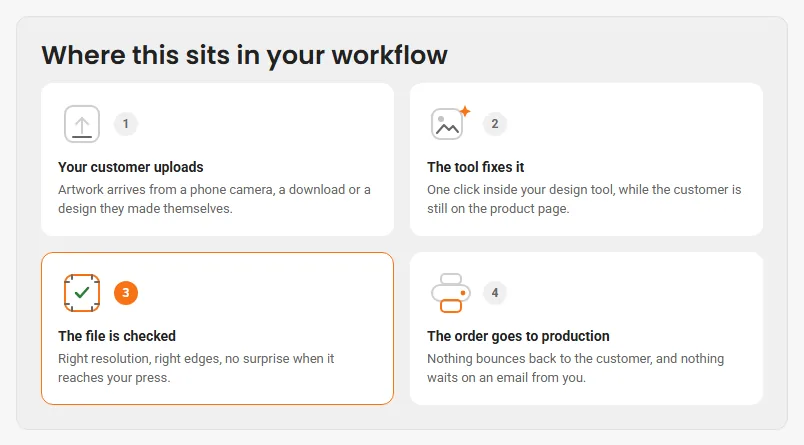Click "The tool fixes it" title
Image resolution: width=804 pixels, height=445 pixels.
tap(476, 167)
